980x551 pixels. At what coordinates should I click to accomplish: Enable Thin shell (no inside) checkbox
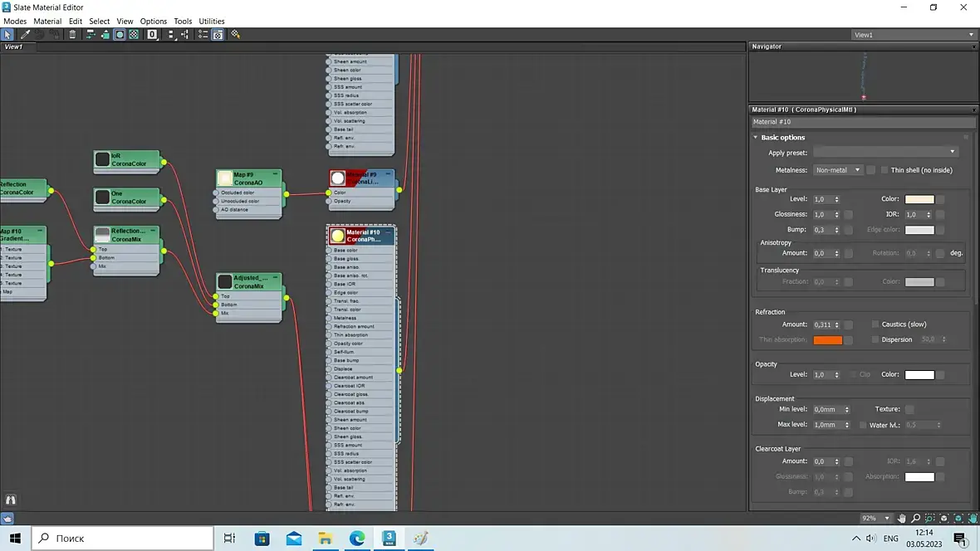point(884,170)
